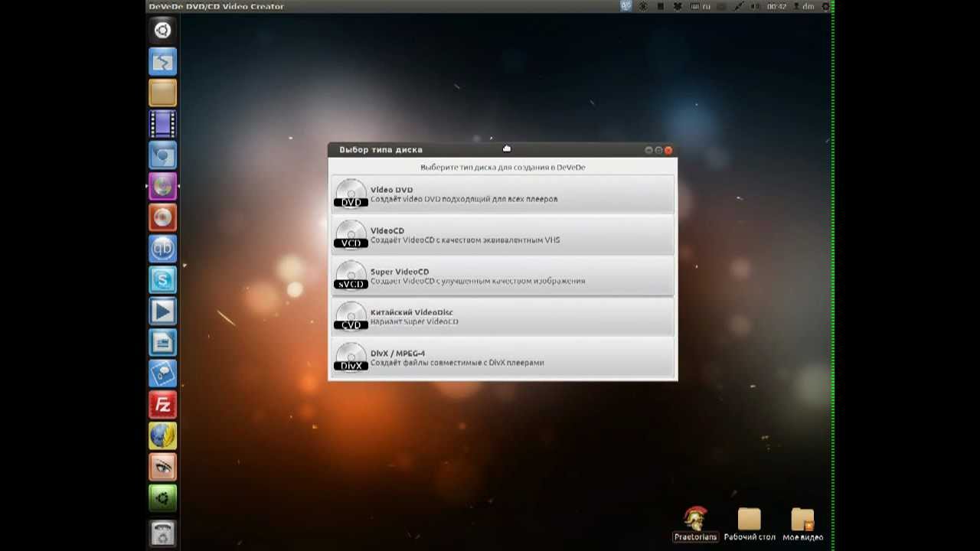Minimize the Выбор типа диска dialog
Image resolution: width=980 pixels, height=551 pixels.
tap(649, 150)
